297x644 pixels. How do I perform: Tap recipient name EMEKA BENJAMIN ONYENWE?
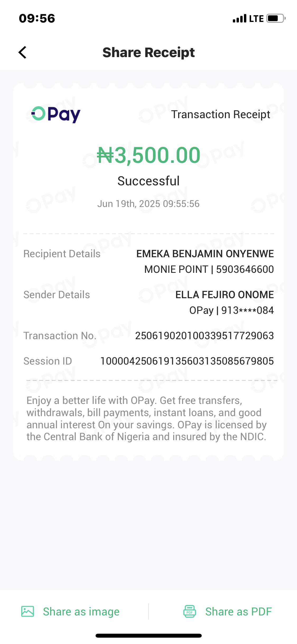click(x=205, y=254)
